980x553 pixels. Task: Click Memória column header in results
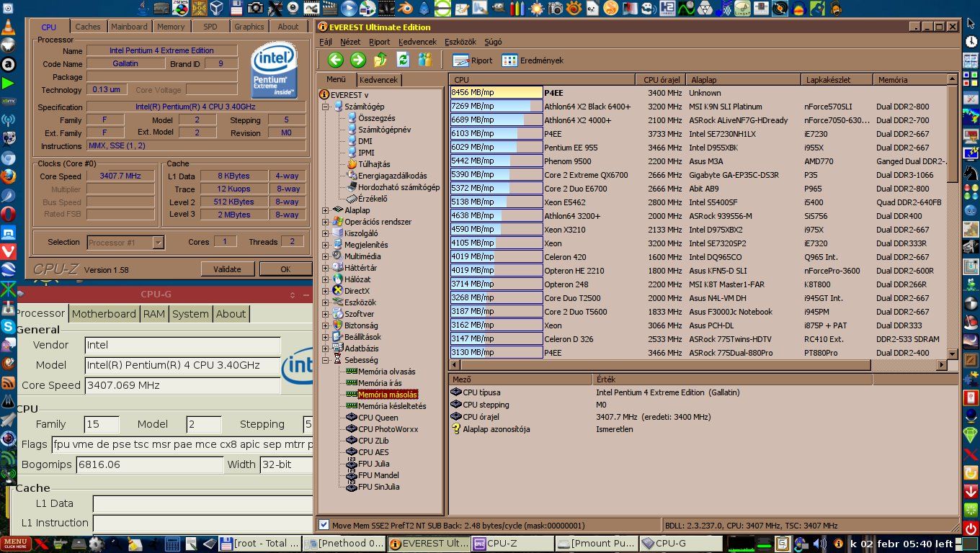click(909, 80)
